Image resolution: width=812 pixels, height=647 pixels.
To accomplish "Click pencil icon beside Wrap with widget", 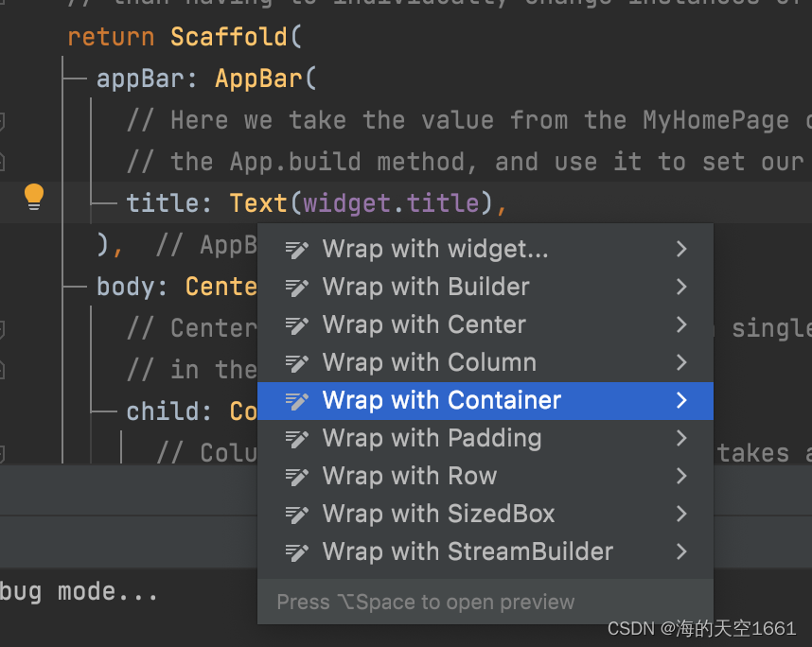I will [297, 250].
